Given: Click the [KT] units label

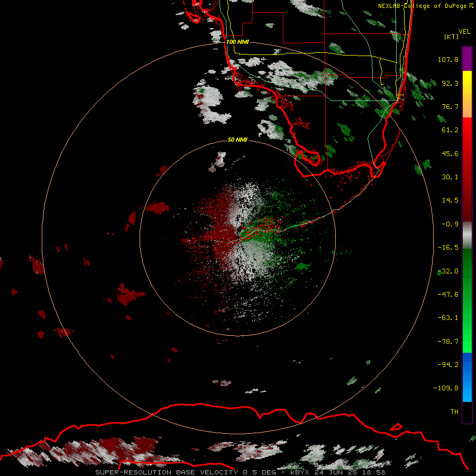Looking at the screenshot, I should pyautogui.click(x=452, y=36).
